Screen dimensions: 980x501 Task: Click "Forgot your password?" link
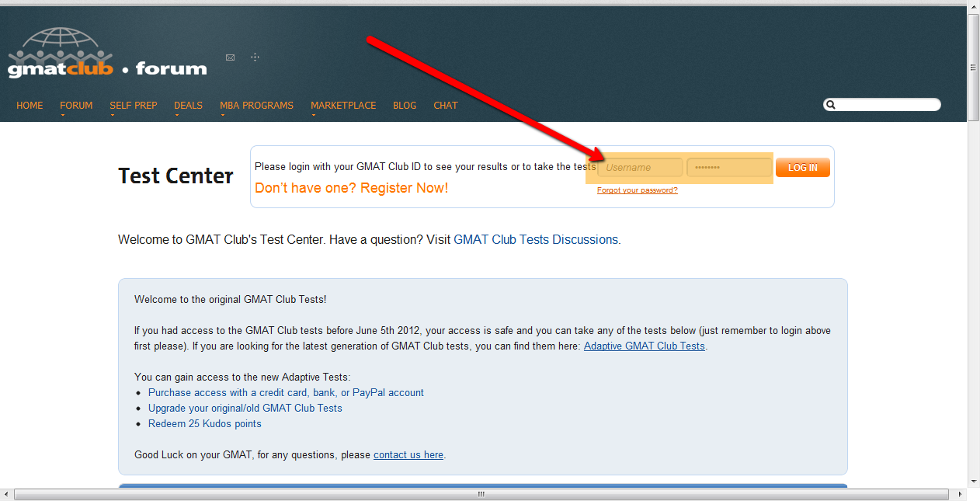pyautogui.click(x=637, y=190)
